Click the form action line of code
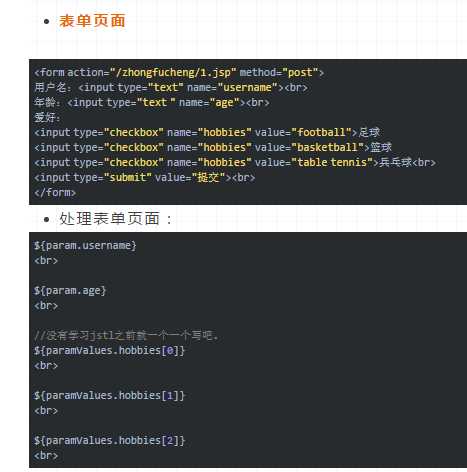This screenshot has width=467, height=472. coord(179,72)
